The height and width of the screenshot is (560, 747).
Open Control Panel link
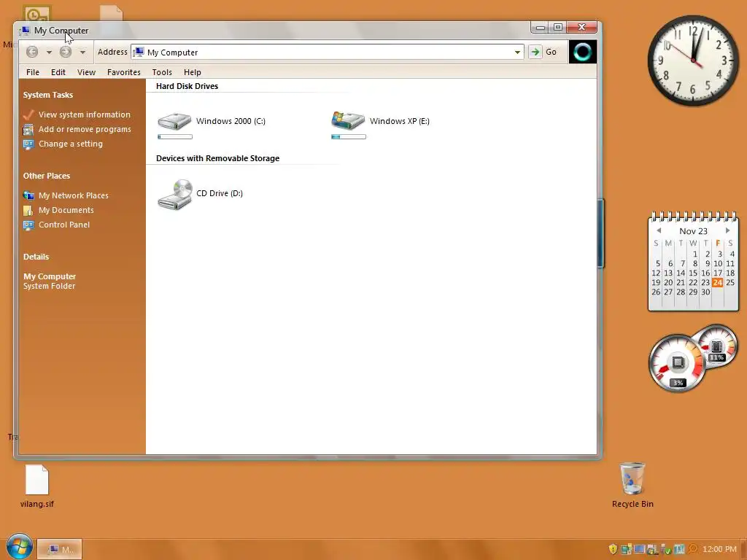coord(64,225)
